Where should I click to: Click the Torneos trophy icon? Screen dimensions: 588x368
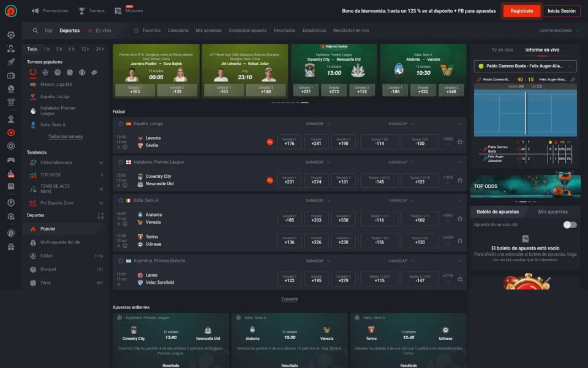(x=81, y=11)
